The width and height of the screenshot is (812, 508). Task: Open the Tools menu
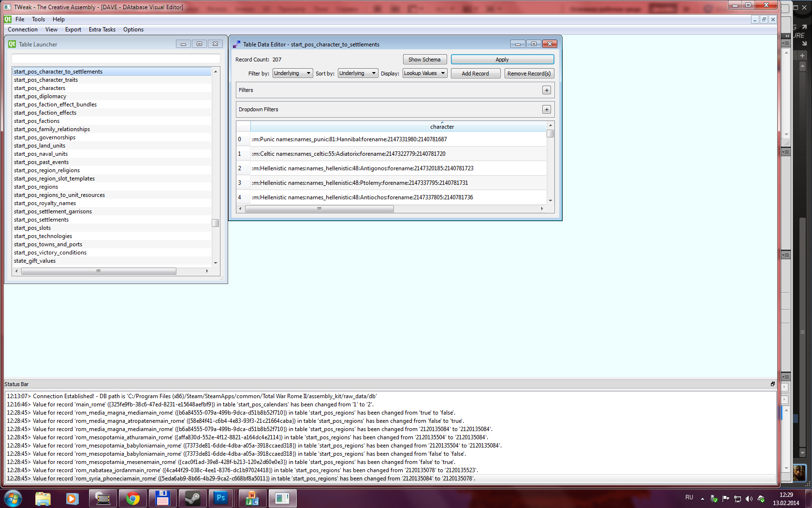[x=39, y=19]
